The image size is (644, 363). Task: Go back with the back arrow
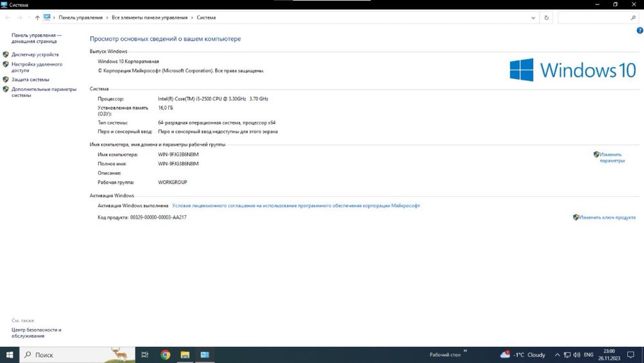click(x=8, y=17)
